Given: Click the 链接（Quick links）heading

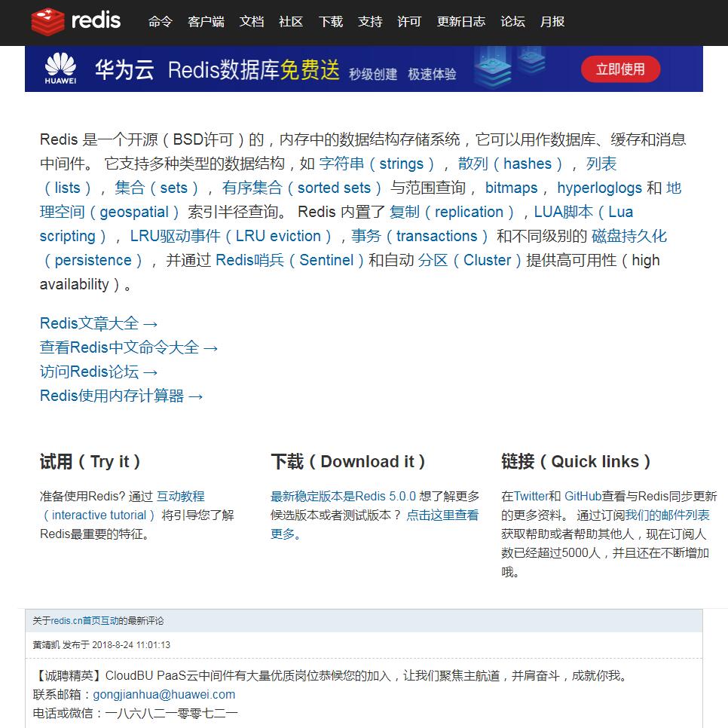Looking at the screenshot, I should (576, 461).
